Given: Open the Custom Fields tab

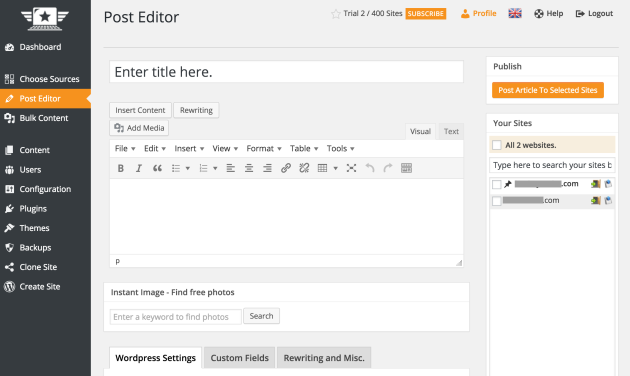Looking at the screenshot, I should coord(239,358).
